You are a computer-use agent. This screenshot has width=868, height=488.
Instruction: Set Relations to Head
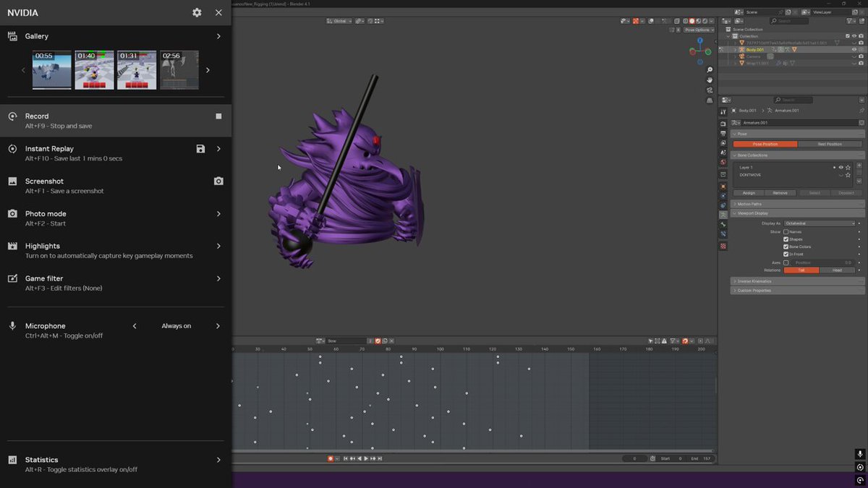837,270
